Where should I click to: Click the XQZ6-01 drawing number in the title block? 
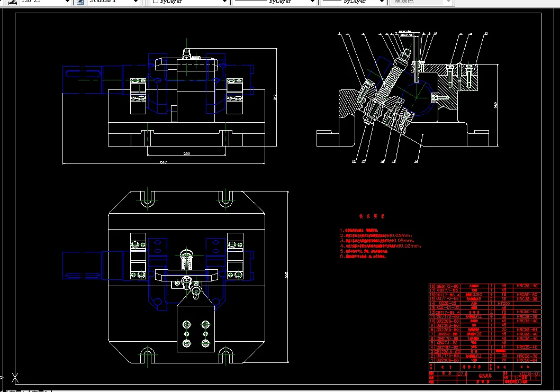529,373
